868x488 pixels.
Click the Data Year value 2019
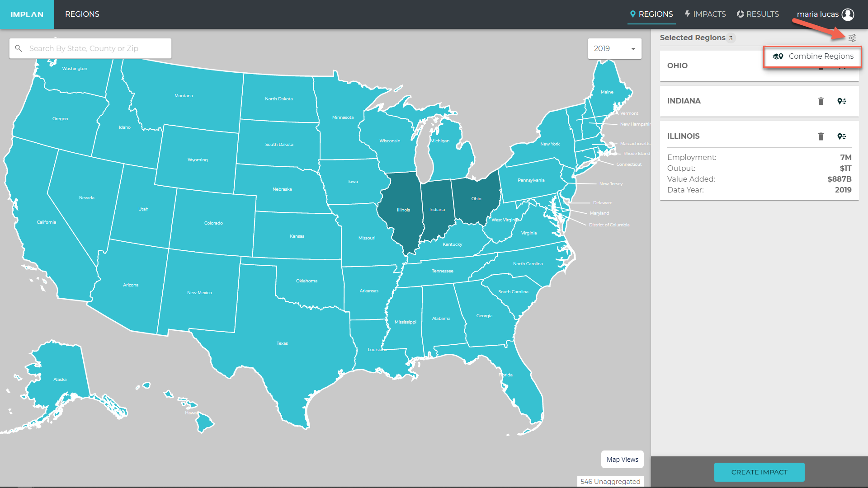click(843, 190)
